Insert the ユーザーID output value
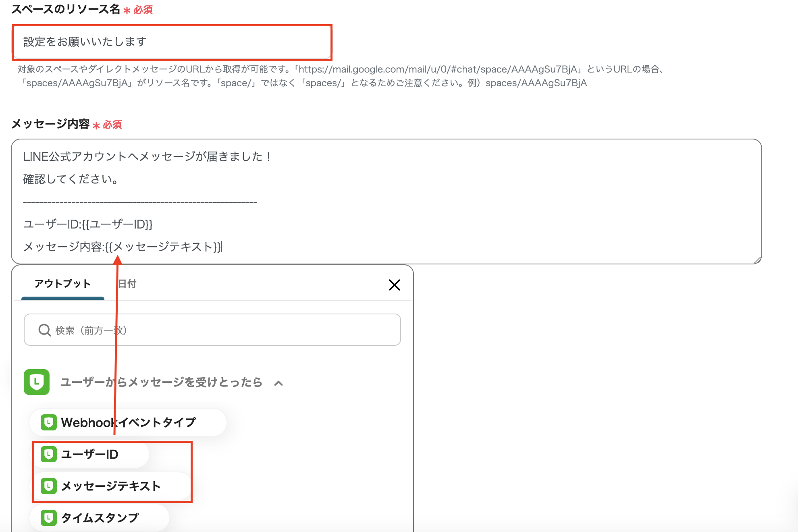 89,454
